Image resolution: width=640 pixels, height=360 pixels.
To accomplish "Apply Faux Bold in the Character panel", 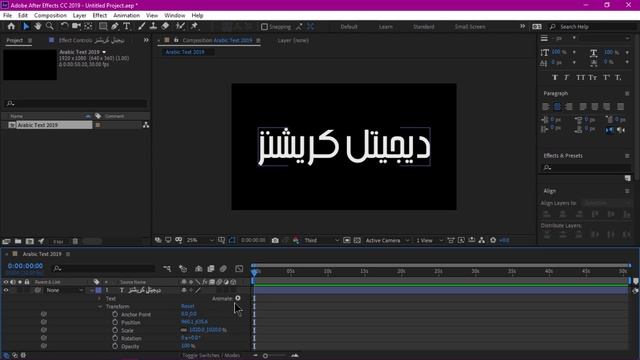I will 555,78.
